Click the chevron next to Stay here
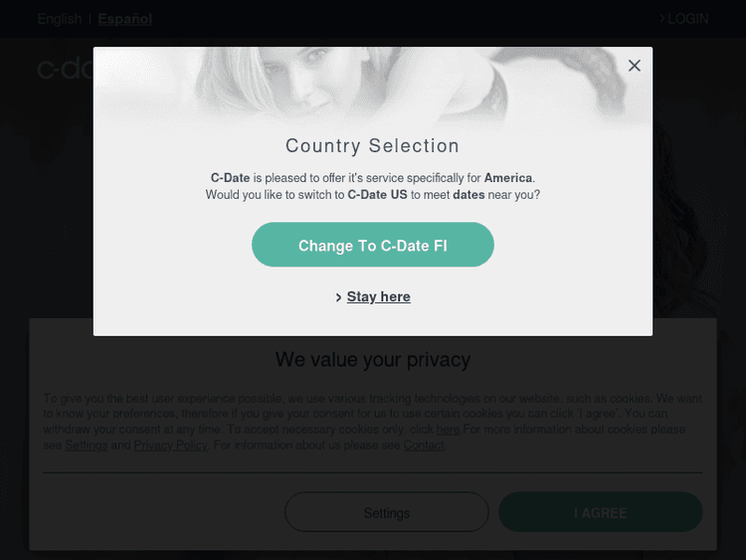Image resolution: width=746 pixels, height=560 pixels. pos(339,297)
